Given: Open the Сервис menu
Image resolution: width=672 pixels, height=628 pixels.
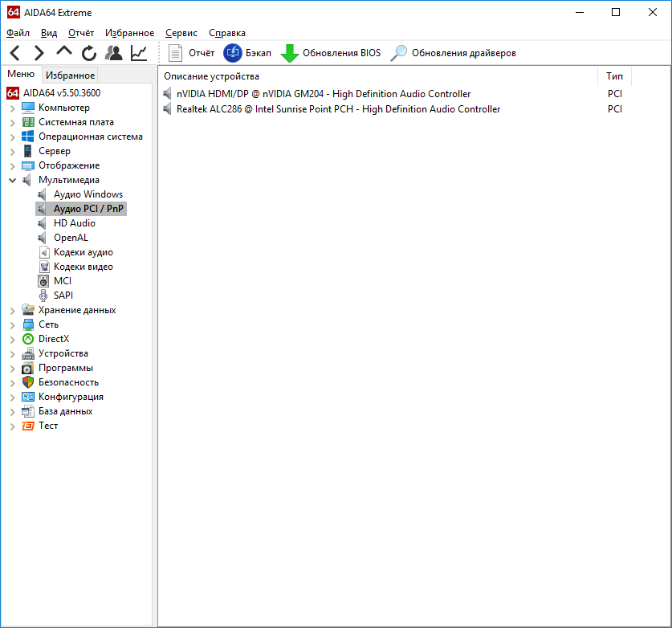Looking at the screenshot, I should coord(181,33).
